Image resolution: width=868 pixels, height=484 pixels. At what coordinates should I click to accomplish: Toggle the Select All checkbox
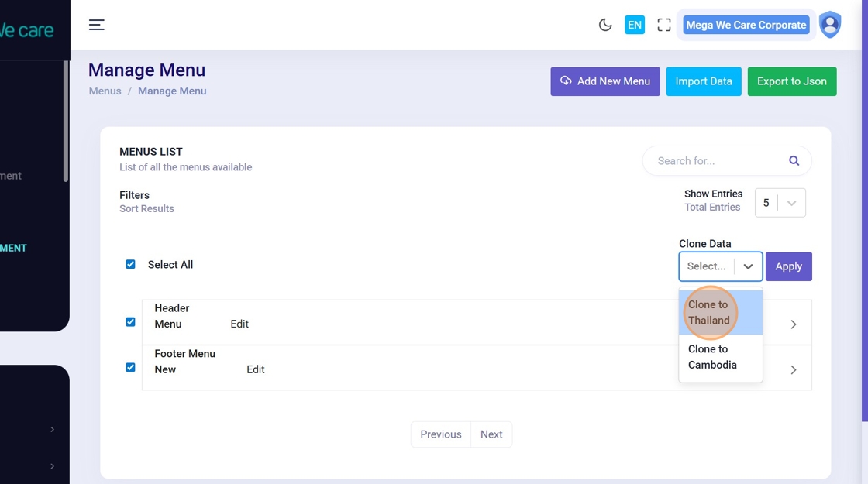pyautogui.click(x=130, y=265)
